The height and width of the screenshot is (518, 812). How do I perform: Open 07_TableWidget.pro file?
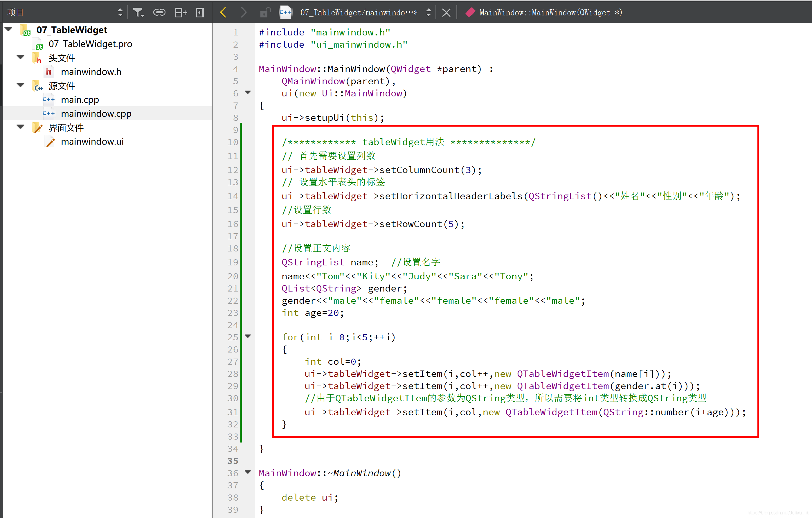coord(90,44)
